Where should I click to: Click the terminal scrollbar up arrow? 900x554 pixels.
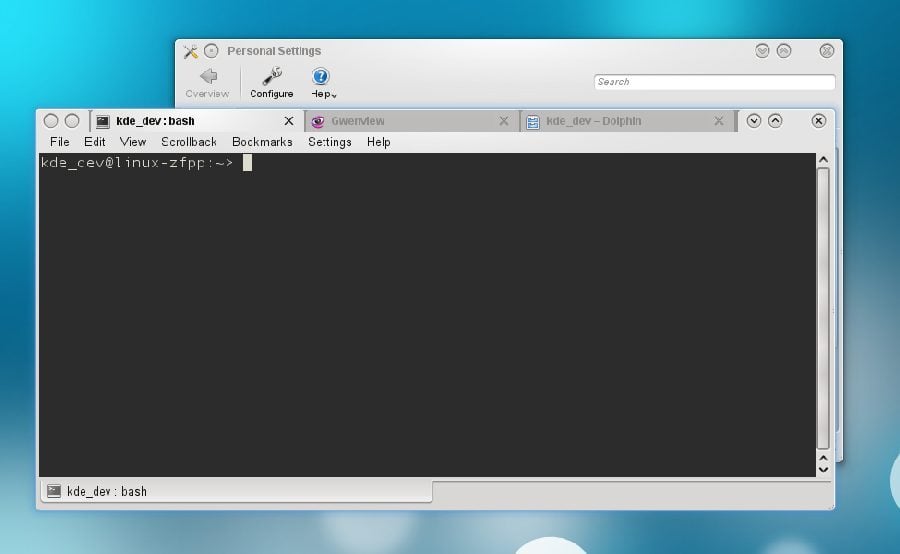pyautogui.click(x=823, y=160)
